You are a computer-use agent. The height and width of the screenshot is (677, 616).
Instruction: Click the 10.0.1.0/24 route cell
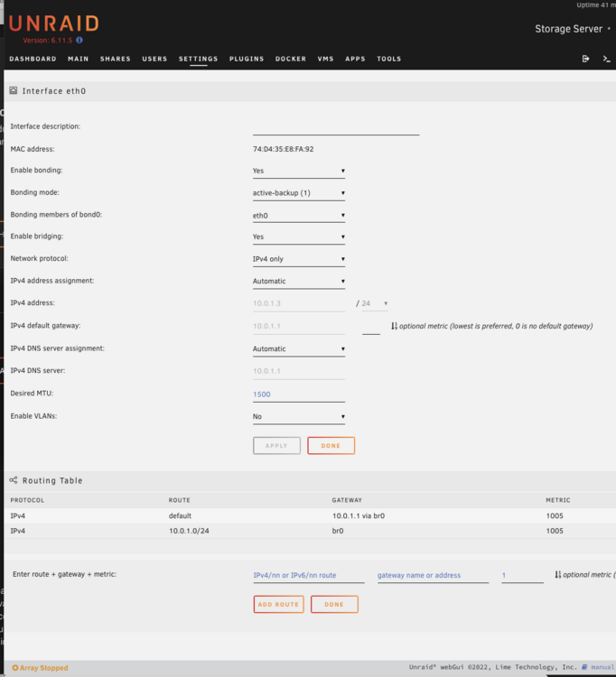pos(189,531)
